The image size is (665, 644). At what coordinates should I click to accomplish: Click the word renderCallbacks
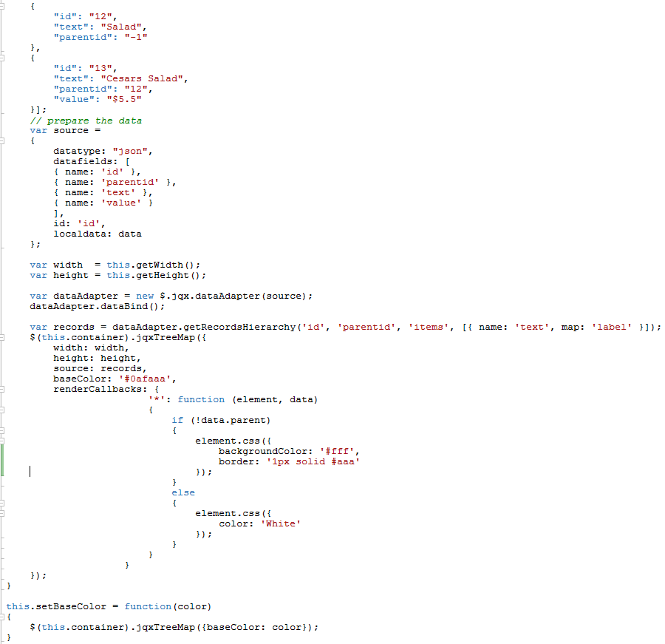pyautogui.click(x=97, y=389)
